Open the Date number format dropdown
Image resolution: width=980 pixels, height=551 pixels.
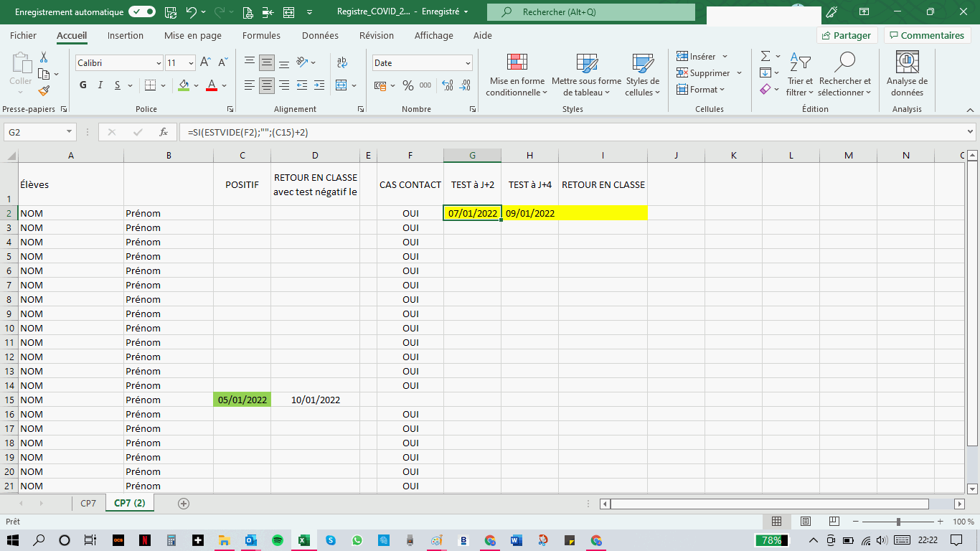pyautogui.click(x=468, y=63)
